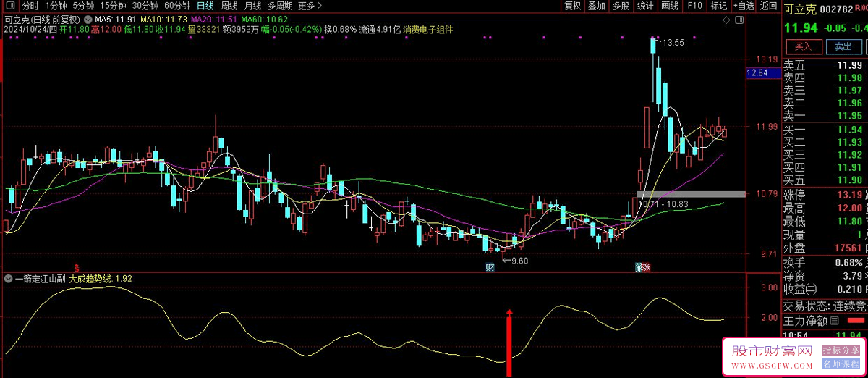868x378 pixels.
Task: Add stock with +自选 button
Action: pyautogui.click(x=743, y=6)
